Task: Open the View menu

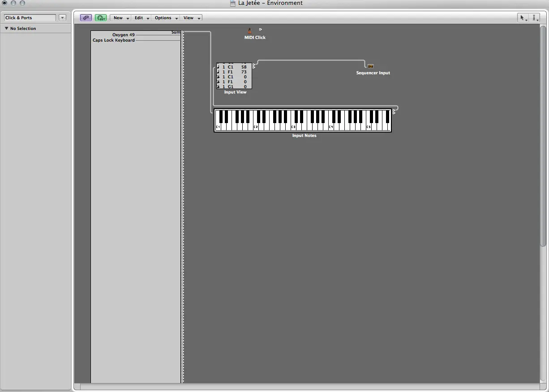Action: [192, 18]
